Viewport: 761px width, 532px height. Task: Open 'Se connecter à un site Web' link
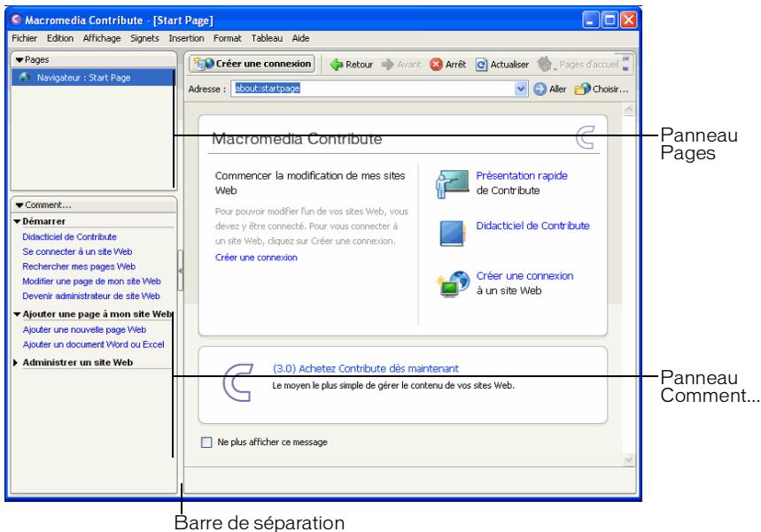[x=77, y=251]
